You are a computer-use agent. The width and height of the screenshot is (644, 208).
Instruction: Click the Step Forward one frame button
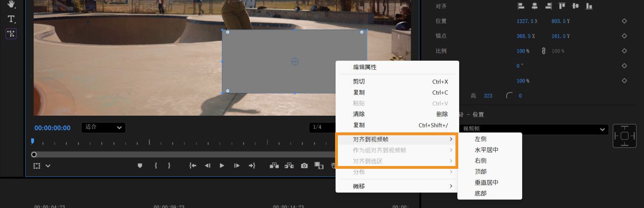(237, 166)
